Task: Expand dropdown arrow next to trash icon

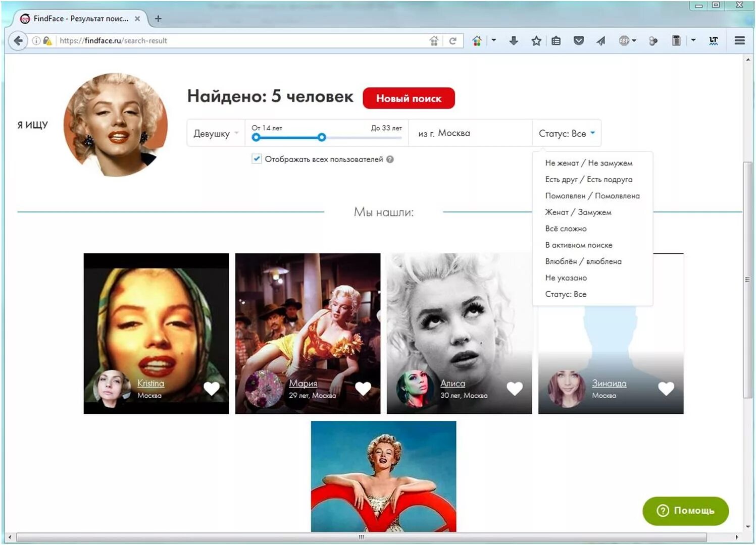Action: [693, 40]
